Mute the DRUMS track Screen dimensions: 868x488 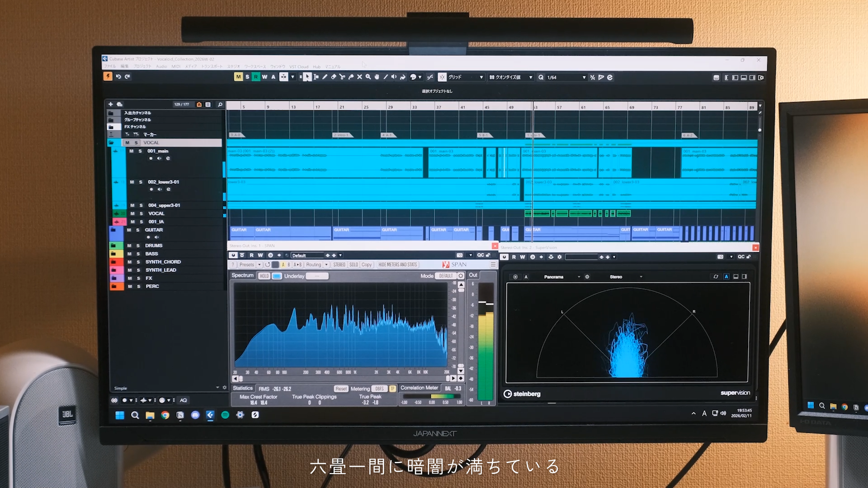[x=130, y=246]
